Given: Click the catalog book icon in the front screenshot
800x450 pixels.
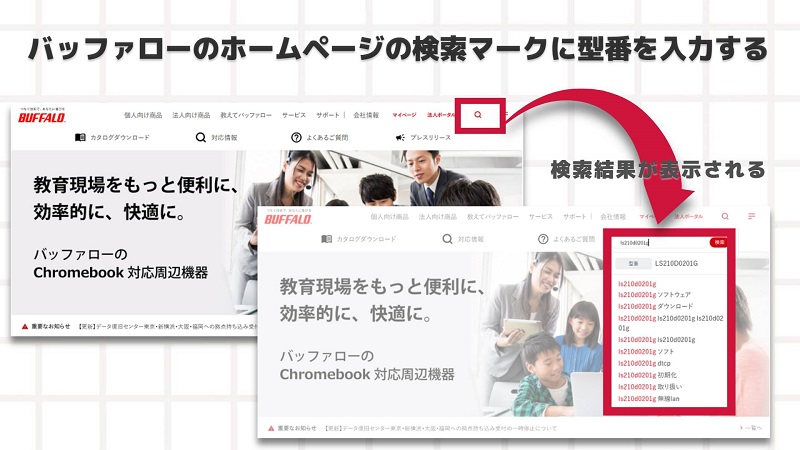Looking at the screenshot, I should coord(327,239).
